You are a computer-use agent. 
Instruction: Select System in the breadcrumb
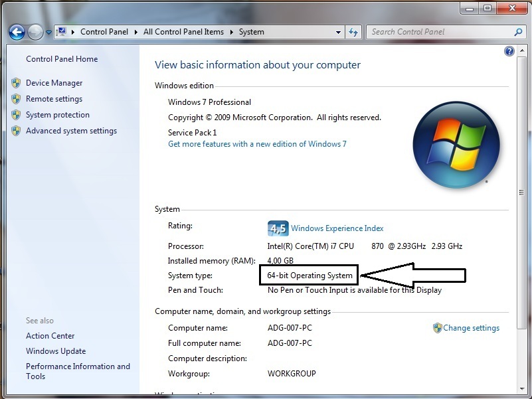click(252, 32)
